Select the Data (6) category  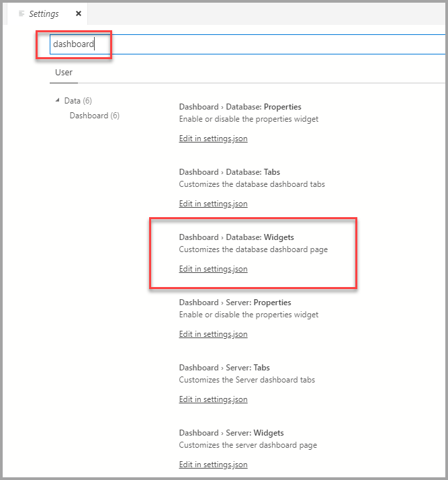pyautogui.click(x=78, y=101)
